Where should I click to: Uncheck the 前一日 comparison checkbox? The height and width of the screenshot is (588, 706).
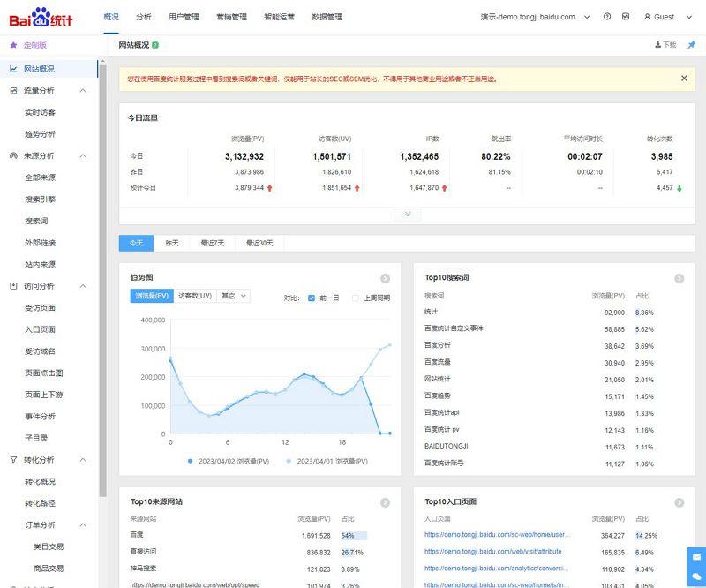click(312, 298)
